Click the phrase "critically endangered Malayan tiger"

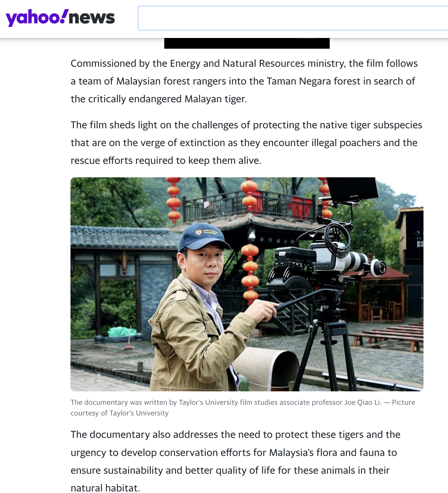(167, 99)
